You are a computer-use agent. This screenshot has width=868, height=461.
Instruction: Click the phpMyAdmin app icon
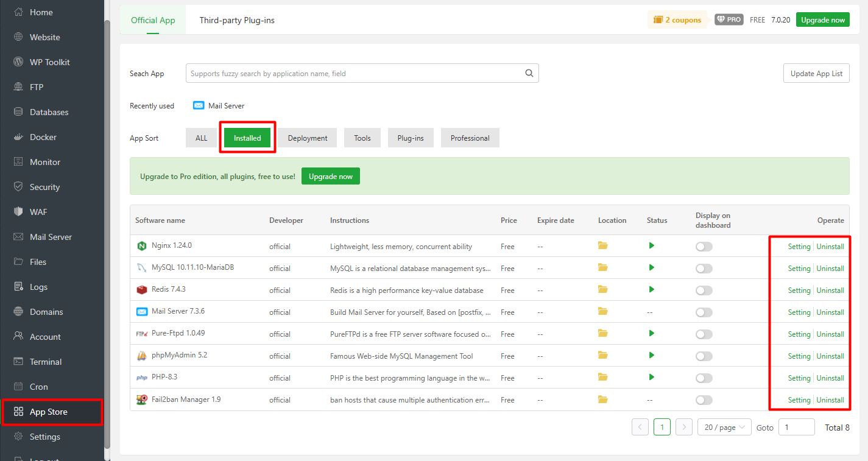(141, 356)
